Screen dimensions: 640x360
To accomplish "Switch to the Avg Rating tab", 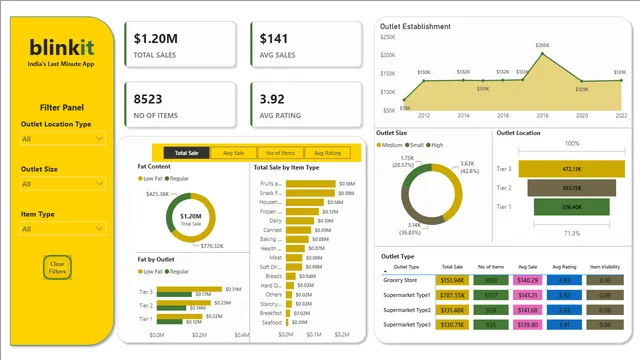I will click(327, 153).
